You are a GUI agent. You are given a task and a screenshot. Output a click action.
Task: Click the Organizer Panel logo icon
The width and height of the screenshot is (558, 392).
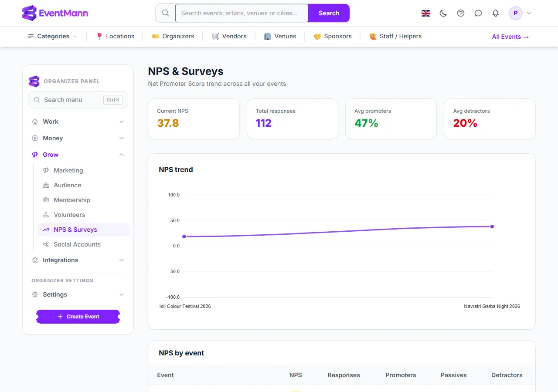[34, 81]
